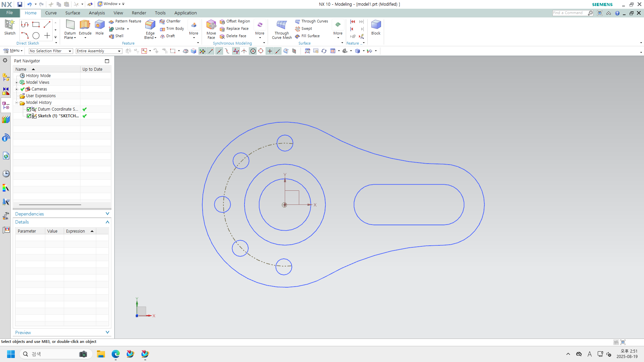Click the Hole feature icon
The width and height of the screenshot is (644, 362).
100,25
